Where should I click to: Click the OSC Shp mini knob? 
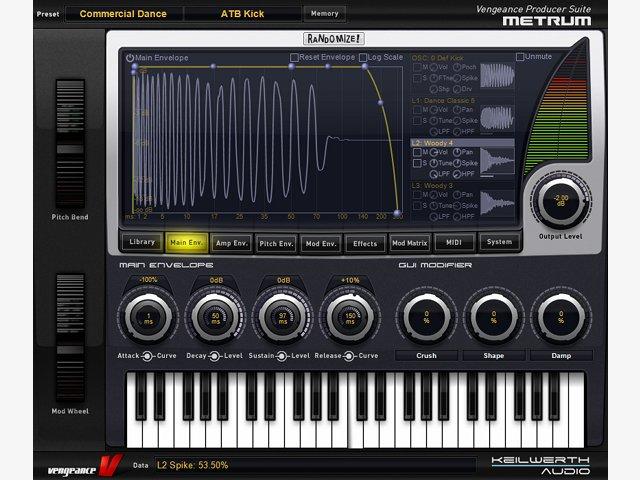433,89
